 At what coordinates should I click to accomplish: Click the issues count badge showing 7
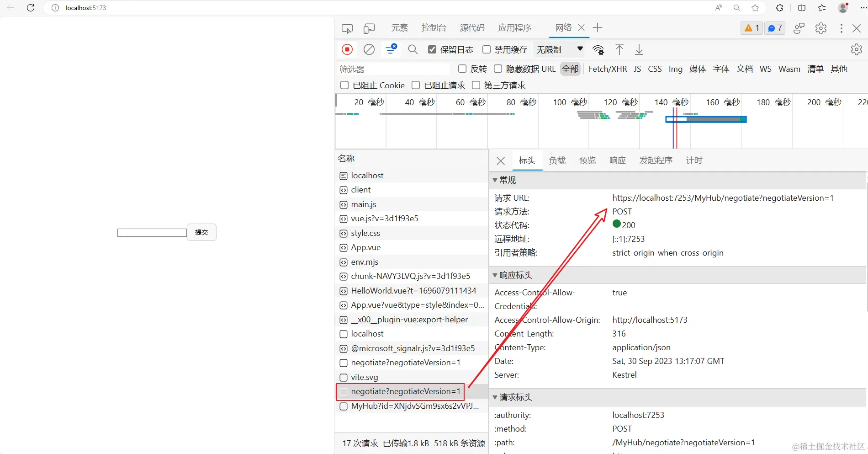[775, 28]
